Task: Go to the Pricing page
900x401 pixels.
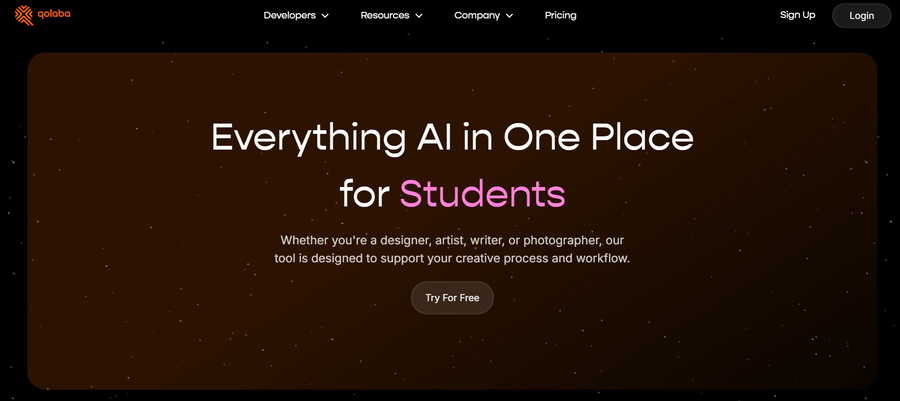Action: point(560,15)
